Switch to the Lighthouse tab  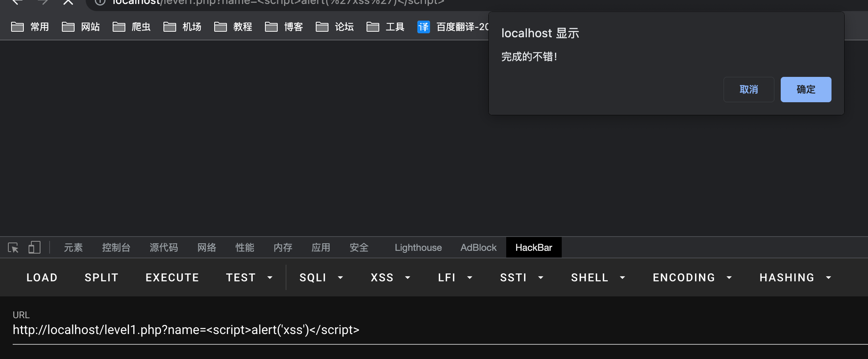[418, 248]
